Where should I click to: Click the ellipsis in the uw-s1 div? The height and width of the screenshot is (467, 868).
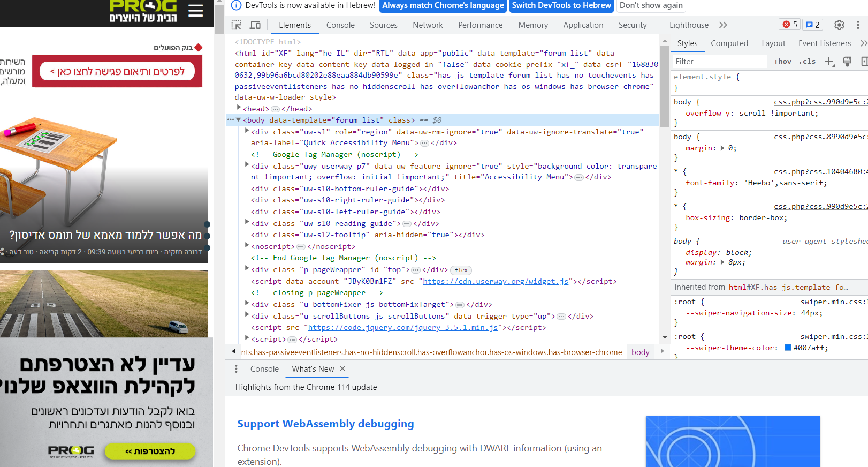424,143
